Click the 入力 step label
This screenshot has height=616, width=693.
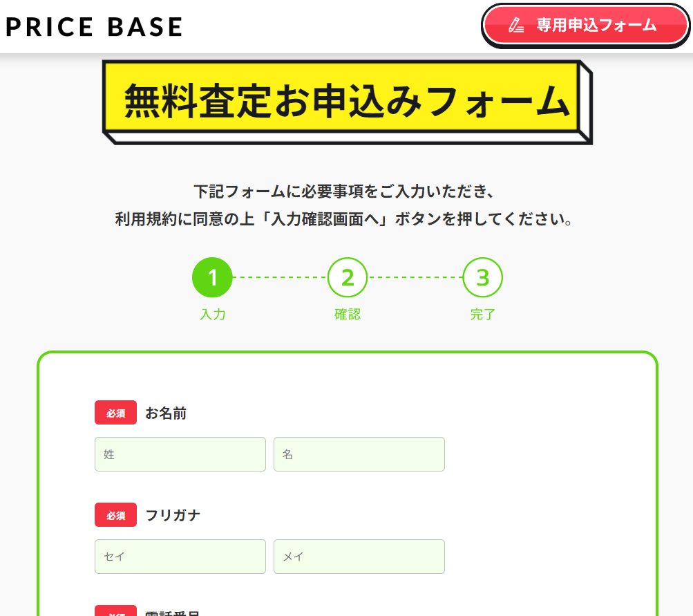pyautogui.click(x=213, y=315)
